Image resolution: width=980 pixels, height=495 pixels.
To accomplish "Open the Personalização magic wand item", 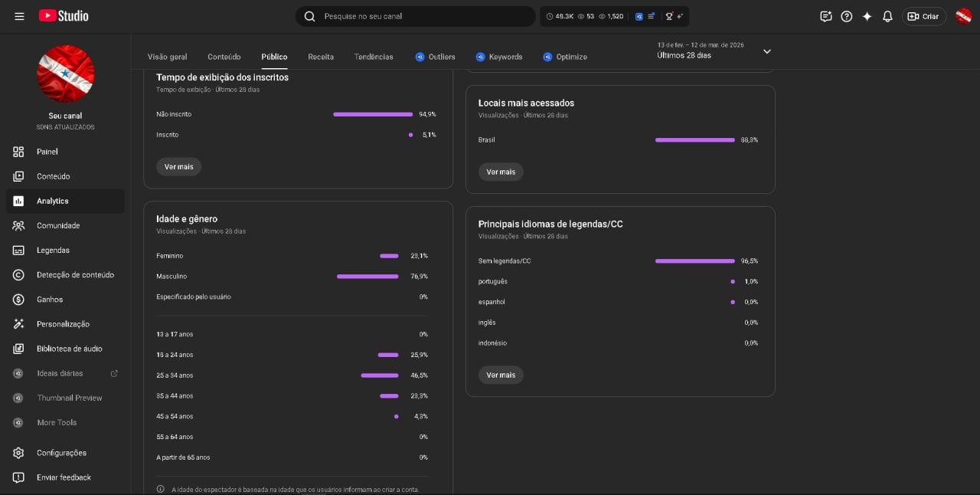I will pyautogui.click(x=63, y=324).
